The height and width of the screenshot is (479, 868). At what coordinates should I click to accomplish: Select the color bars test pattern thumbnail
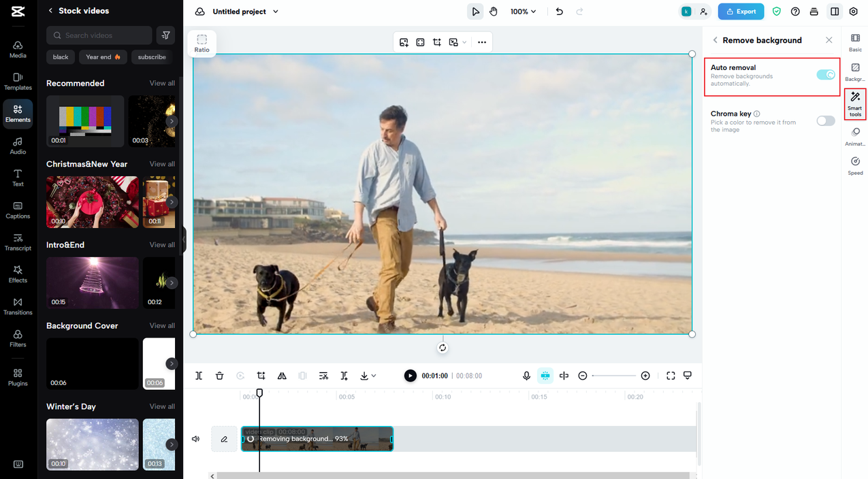coord(85,121)
